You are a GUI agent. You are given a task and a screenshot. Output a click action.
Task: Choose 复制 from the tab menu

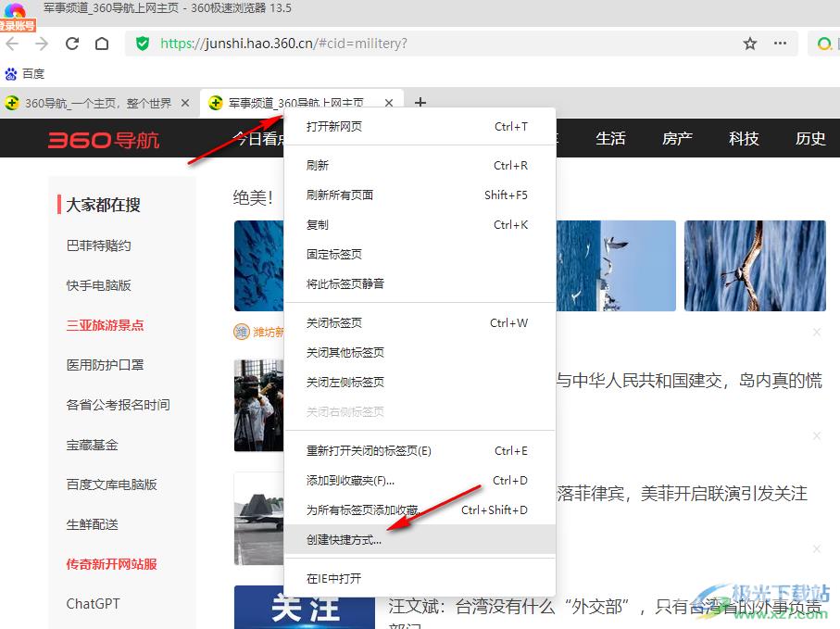point(420,225)
